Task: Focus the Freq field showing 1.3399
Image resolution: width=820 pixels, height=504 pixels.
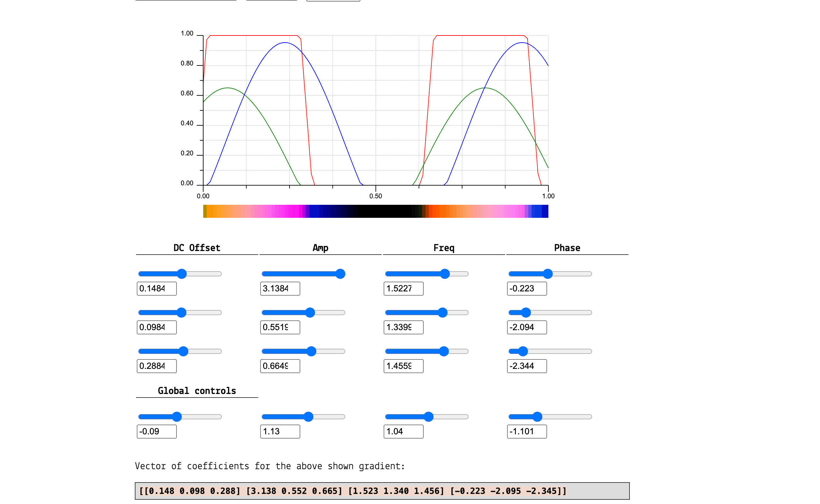Action: [404, 327]
